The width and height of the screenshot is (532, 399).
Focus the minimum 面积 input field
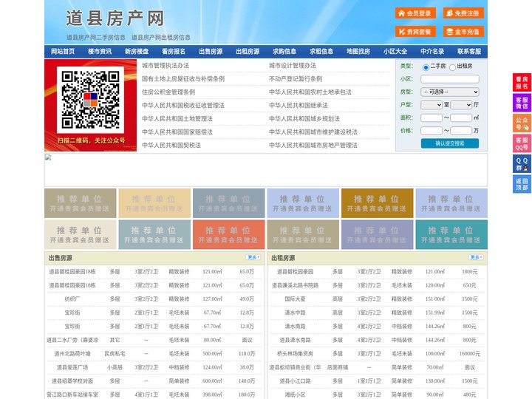(x=432, y=117)
